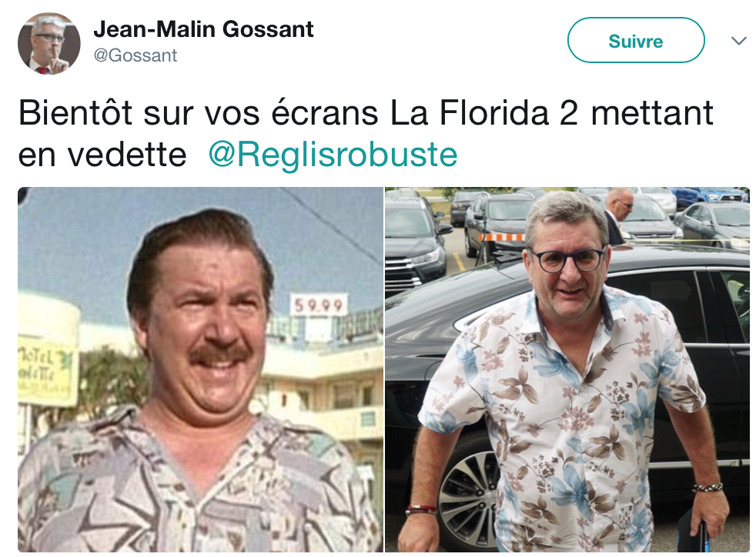Visit the @Gossant handle link
This screenshot has width=756, height=557.
pyautogui.click(x=135, y=55)
